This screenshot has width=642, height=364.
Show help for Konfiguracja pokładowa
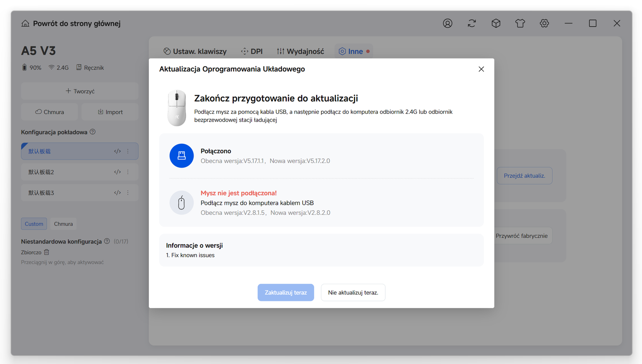[93, 132]
